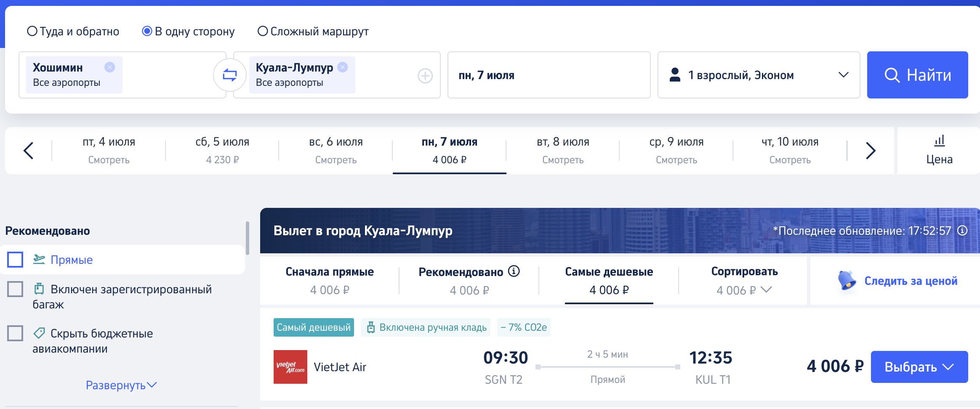
Task: Click the info icon near last update time
Action: (x=962, y=231)
